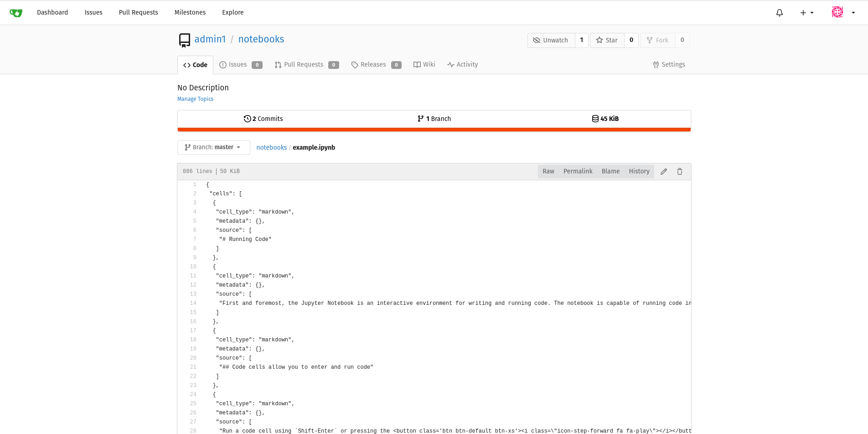
Task: Open the Activity tab
Action: click(x=463, y=65)
